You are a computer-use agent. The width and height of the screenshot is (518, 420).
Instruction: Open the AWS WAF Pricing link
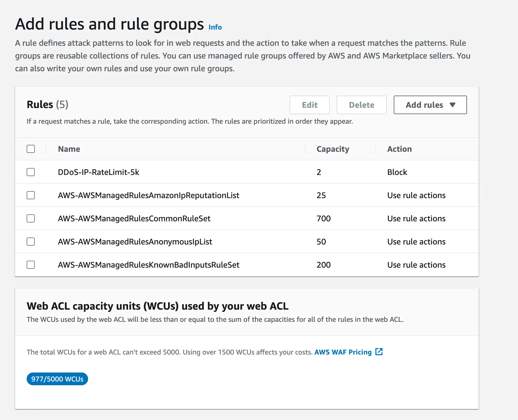(343, 352)
